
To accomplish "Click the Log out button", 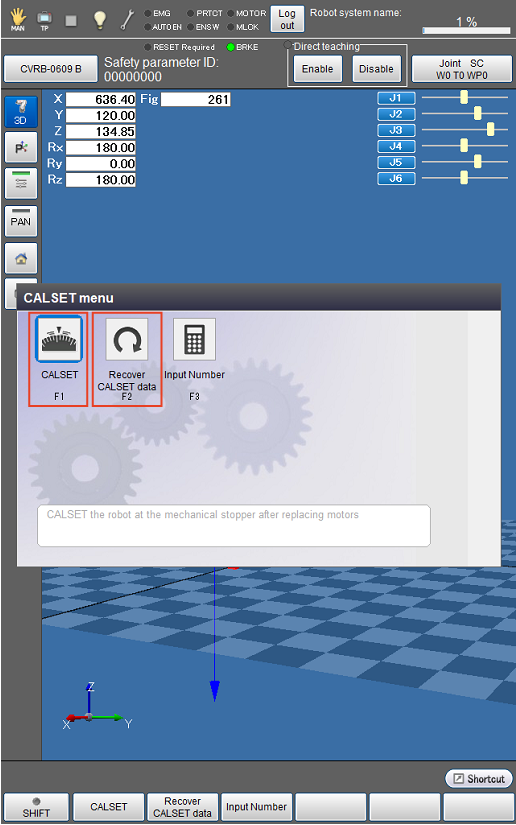I will point(287,19).
